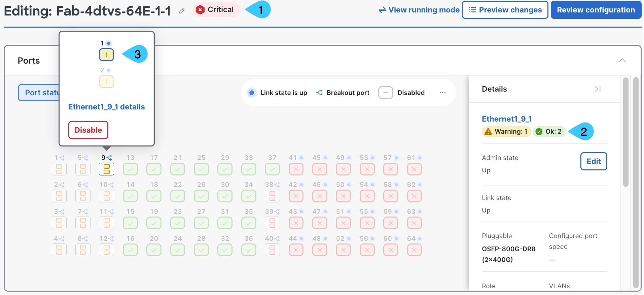Select port 52 with red X
Image resolution: width=644 pixels, height=295 pixels.
(x=343, y=250)
